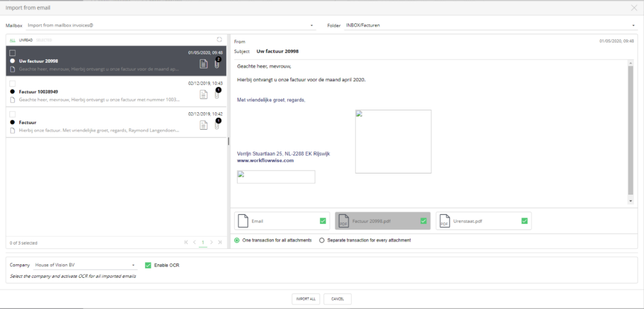Click next page arrow in pagination

(211, 242)
